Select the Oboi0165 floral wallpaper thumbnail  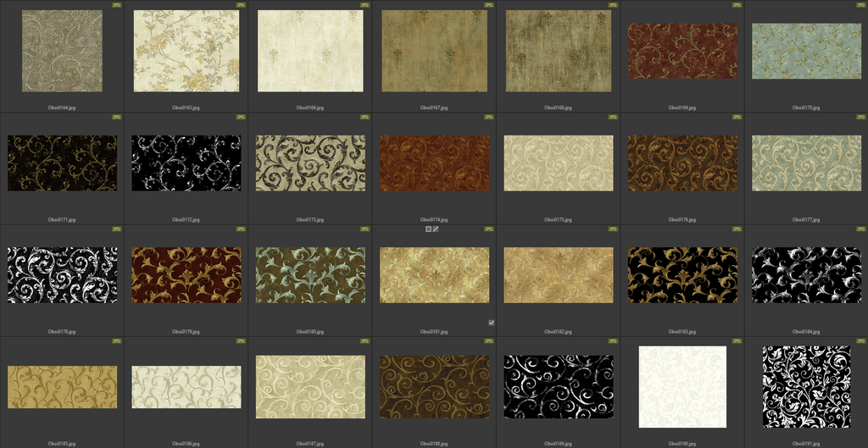click(x=186, y=51)
